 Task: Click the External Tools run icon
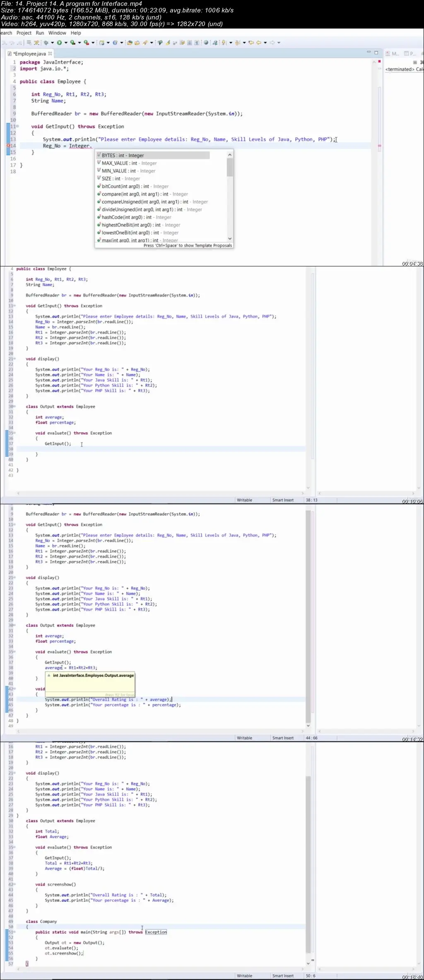pos(86,42)
